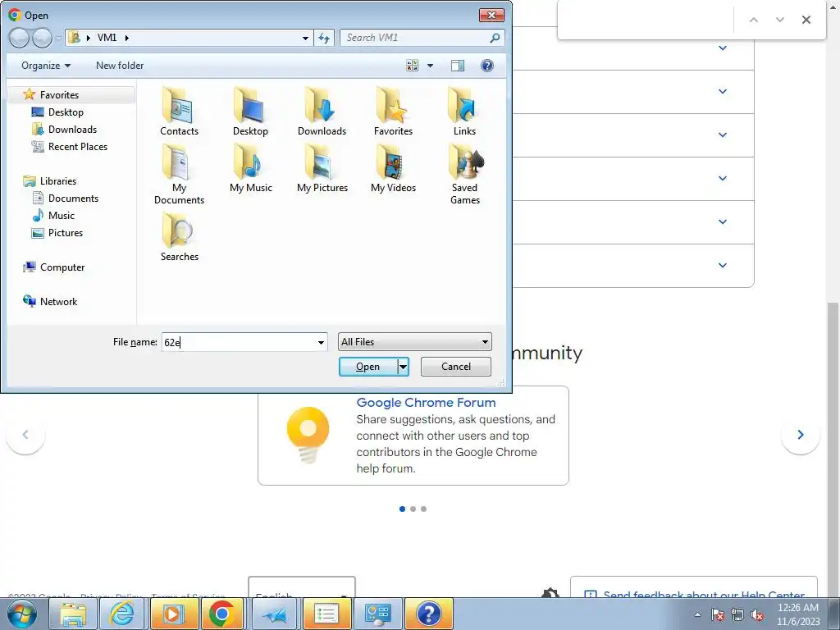Select the third carousel dot
Image resolution: width=840 pixels, height=630 pixels.
click(424, 509)
